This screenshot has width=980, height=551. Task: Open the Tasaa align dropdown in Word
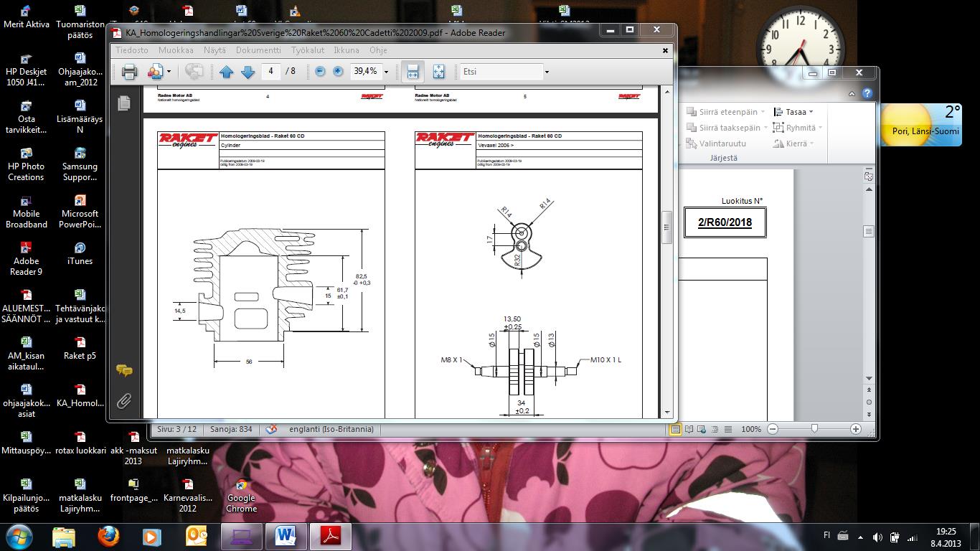(793, 112)
